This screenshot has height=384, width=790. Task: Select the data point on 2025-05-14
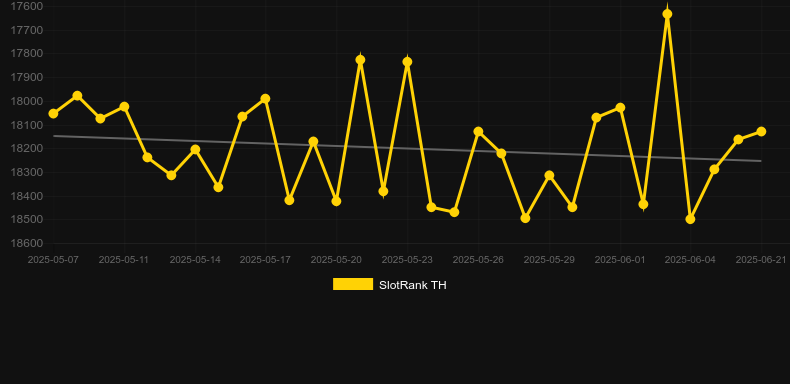click(195, 150)
